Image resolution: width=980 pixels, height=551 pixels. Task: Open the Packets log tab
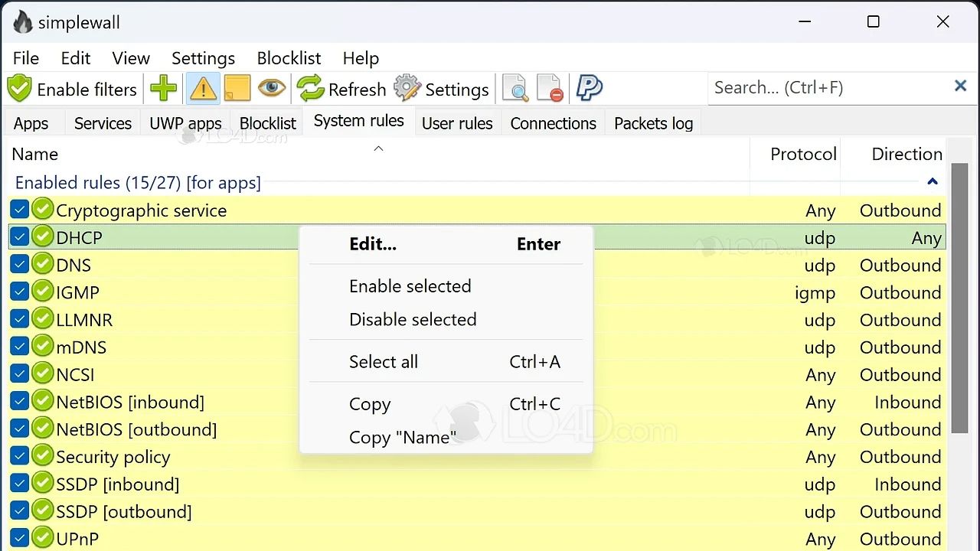(x=653, y=123)
